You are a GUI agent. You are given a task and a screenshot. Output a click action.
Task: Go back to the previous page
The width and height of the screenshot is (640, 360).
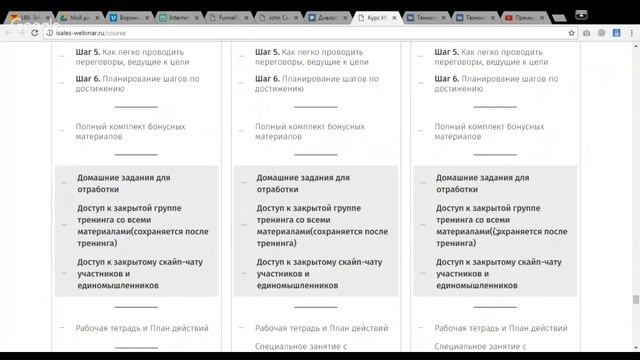coord(8,33)
